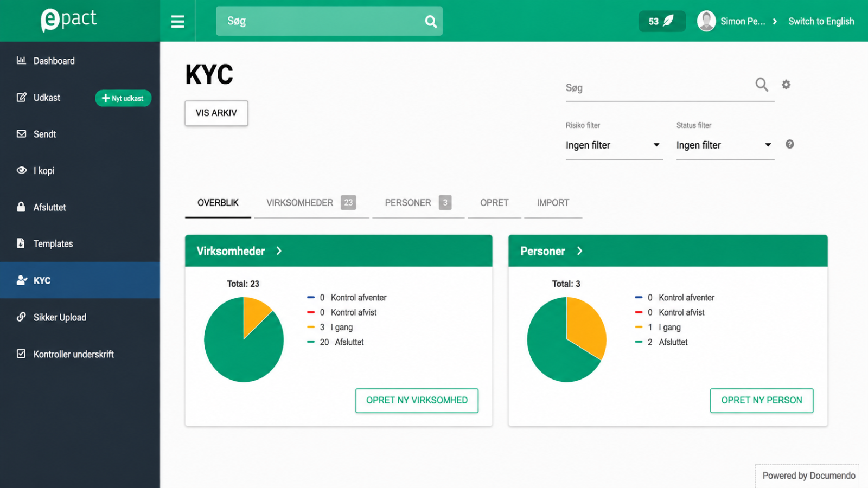Click 'Total: 23' text
Image resolution: width=868 pixels, height=488 pixels.
pyautogui.click(x=243, y=284)
